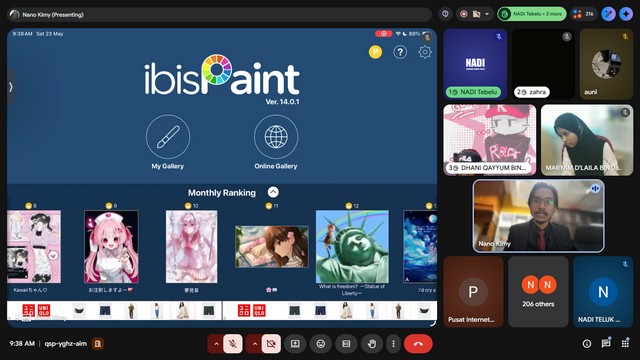The width and height of the screenshot is (640, 360).
Task: Select Pusat Internet participant tile
Action: point(473,291)
